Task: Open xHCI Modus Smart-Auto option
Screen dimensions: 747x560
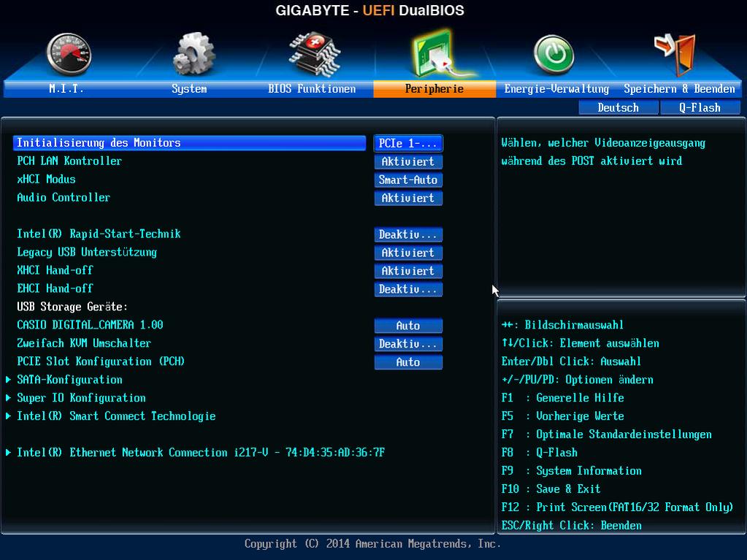Action: tap(408, 180)
